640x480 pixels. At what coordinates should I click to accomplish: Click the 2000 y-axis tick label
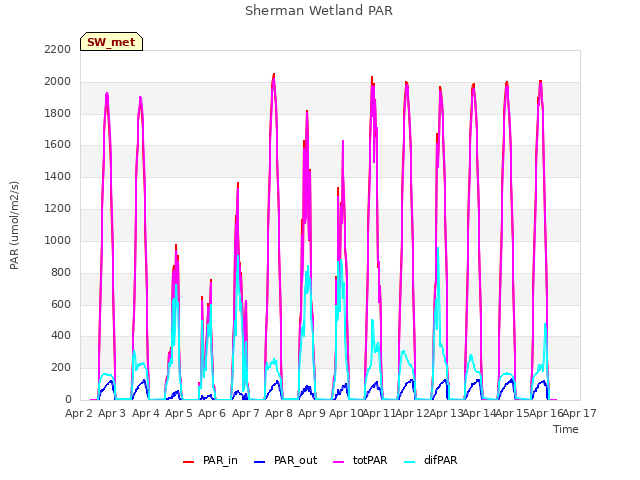pos(58,82)
